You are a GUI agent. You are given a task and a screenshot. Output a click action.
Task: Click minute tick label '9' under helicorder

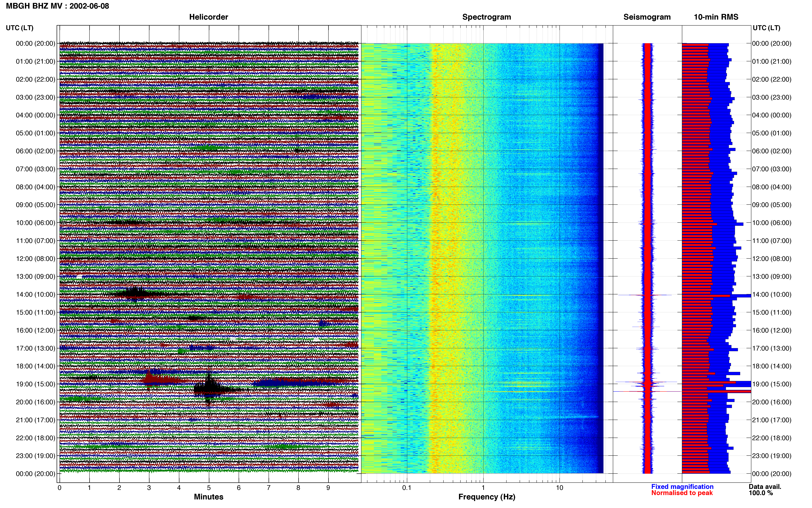[x=328, y=487]
